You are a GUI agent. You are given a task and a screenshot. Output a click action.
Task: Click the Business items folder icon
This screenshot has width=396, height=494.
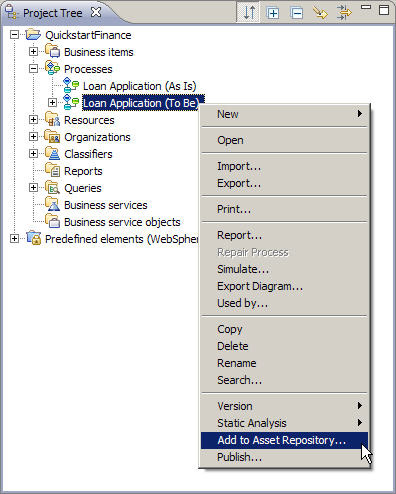pos(52,51)
